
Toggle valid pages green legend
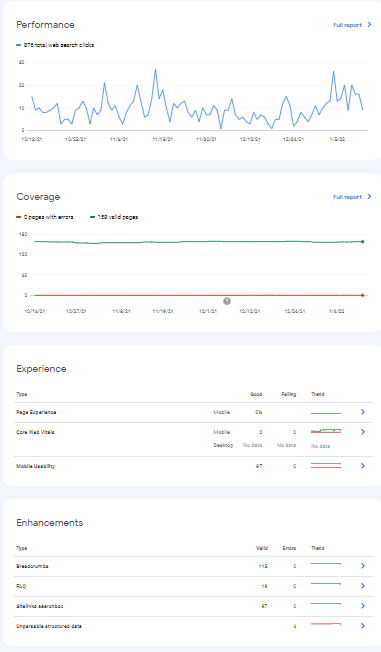click(114, 217)
